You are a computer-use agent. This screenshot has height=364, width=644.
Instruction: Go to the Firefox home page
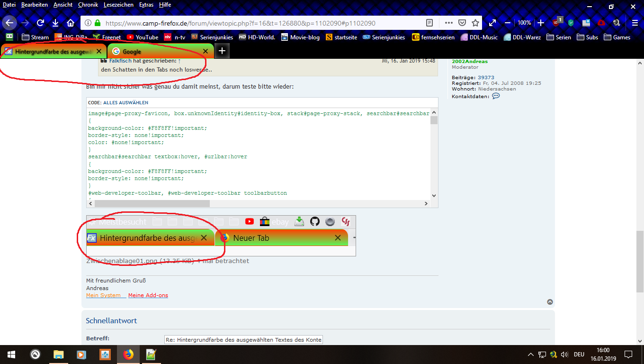(71, 23)
